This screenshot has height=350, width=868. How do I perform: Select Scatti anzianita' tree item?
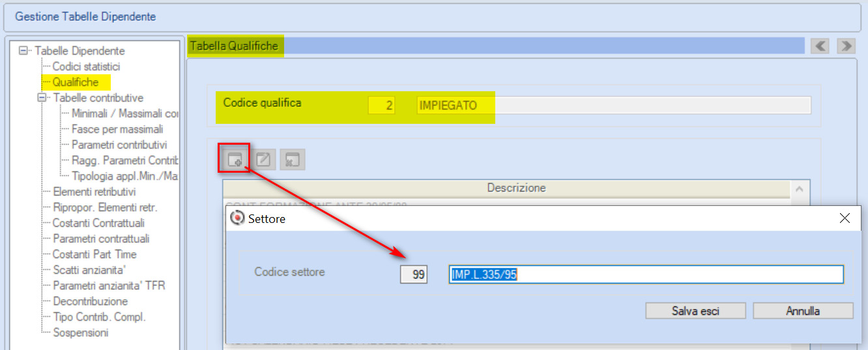click(90, 270)
